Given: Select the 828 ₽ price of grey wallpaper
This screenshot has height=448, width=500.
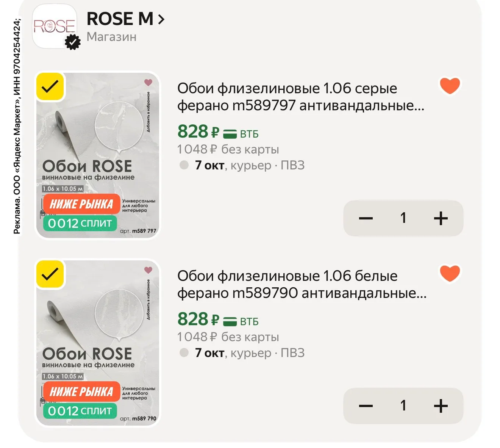Looking at the screenshot, I should pyautogui.click(x=198, y=132).
